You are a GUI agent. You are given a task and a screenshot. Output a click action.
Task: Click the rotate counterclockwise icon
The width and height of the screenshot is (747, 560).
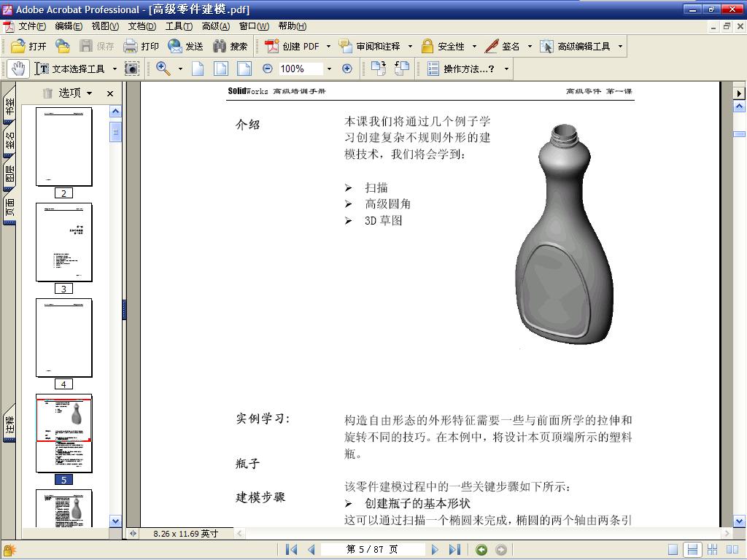(402, 69)
